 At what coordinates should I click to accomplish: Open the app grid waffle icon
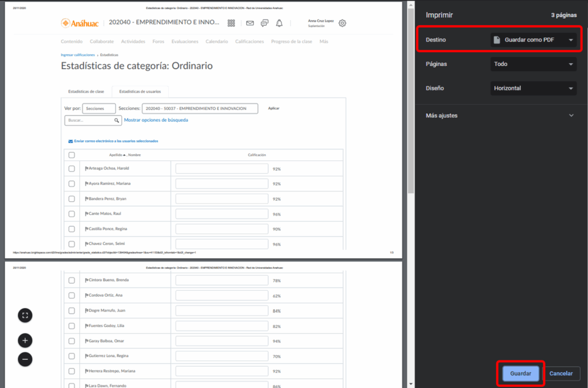click(231, 23)
